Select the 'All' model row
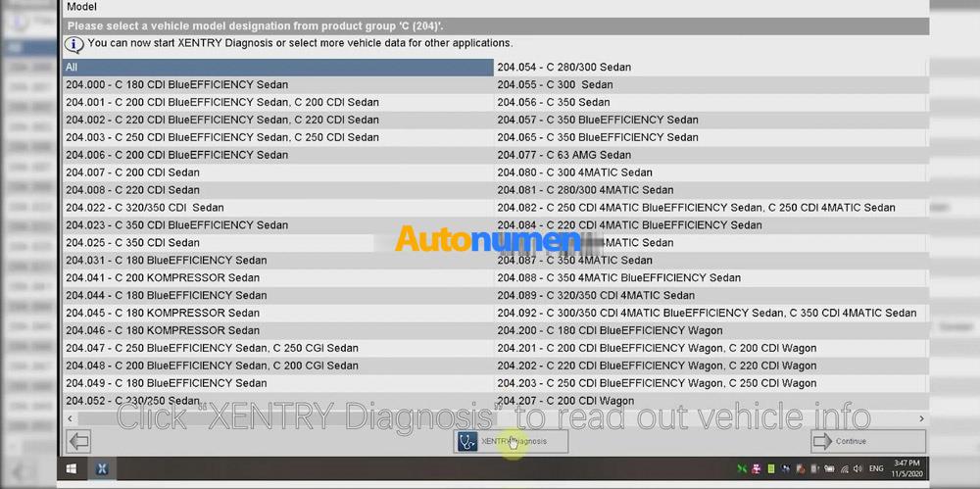Screen dimensions: 980x489 coord(278,67)
